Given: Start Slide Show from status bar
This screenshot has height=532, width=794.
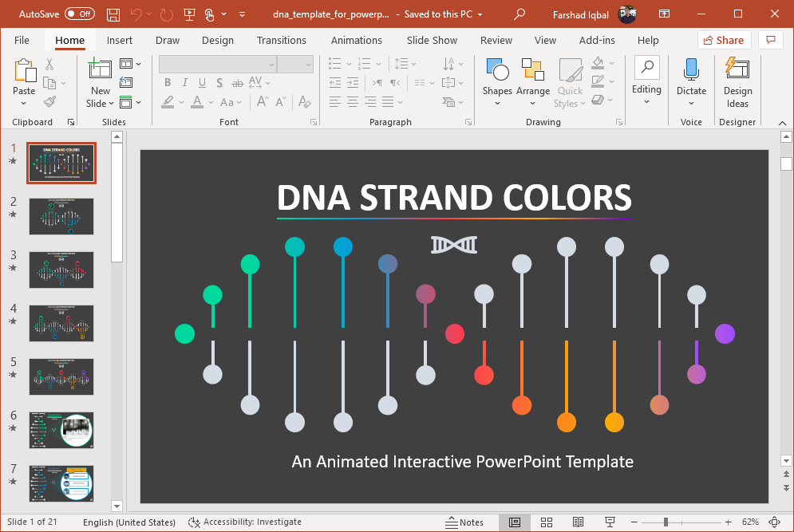Looking at the screenshot, I should point(610,522).
